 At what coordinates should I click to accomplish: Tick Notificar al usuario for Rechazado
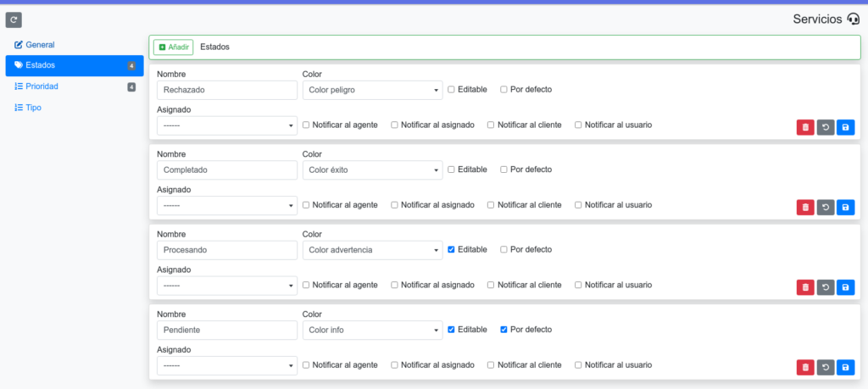pyautogui.click(x=578, y=125)
